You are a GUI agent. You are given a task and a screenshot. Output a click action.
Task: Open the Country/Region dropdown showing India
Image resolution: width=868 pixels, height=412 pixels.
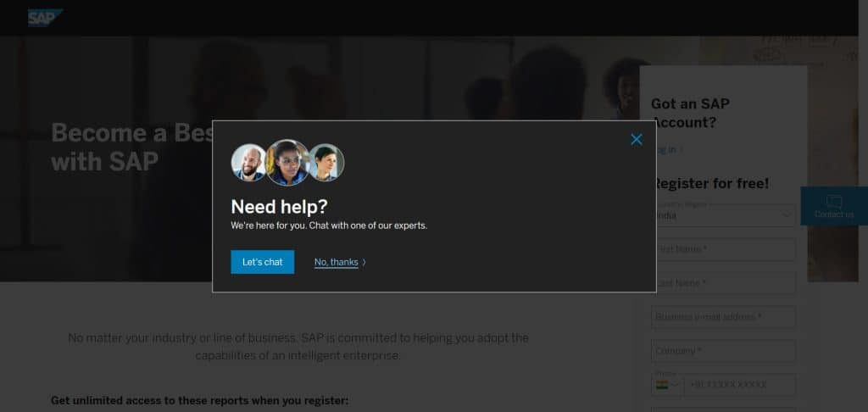(x=724, y=214)
